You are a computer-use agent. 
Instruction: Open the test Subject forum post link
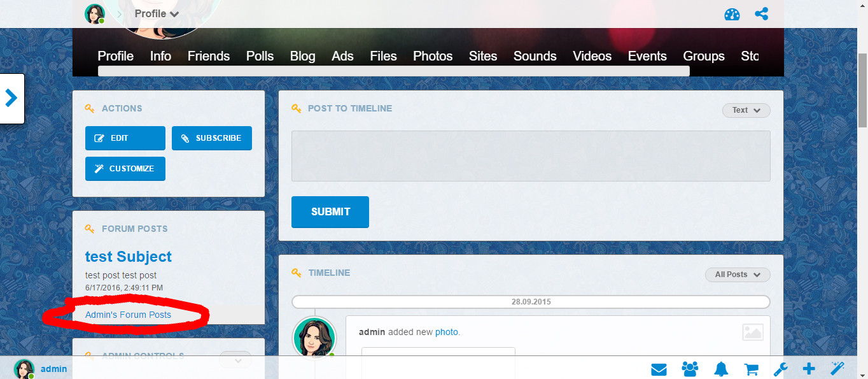pyautogui.click(x=129, y=257)
